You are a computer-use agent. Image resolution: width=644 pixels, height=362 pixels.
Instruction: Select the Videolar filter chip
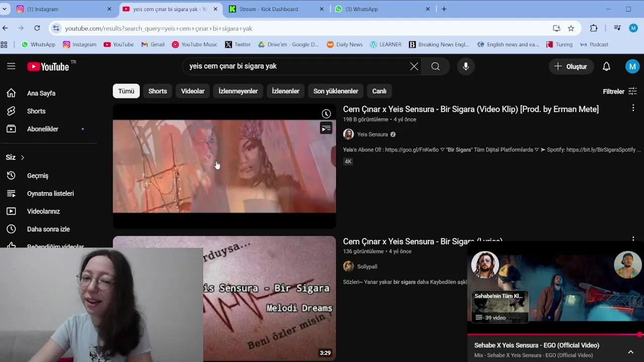(193, 91)
